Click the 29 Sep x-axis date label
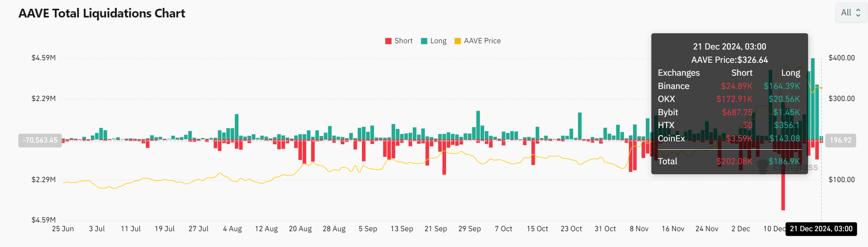This screenshot has width=868, height=247. (469, 229)
